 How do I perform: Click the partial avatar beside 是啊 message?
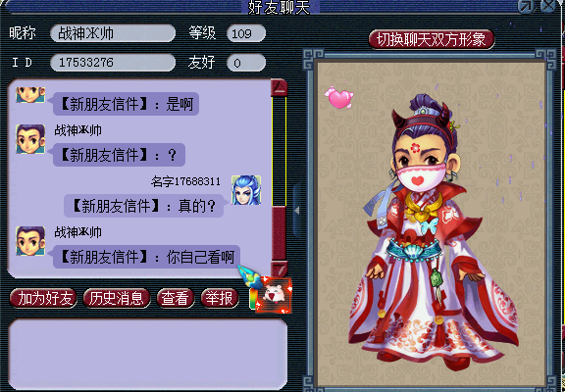coord(30,95)
